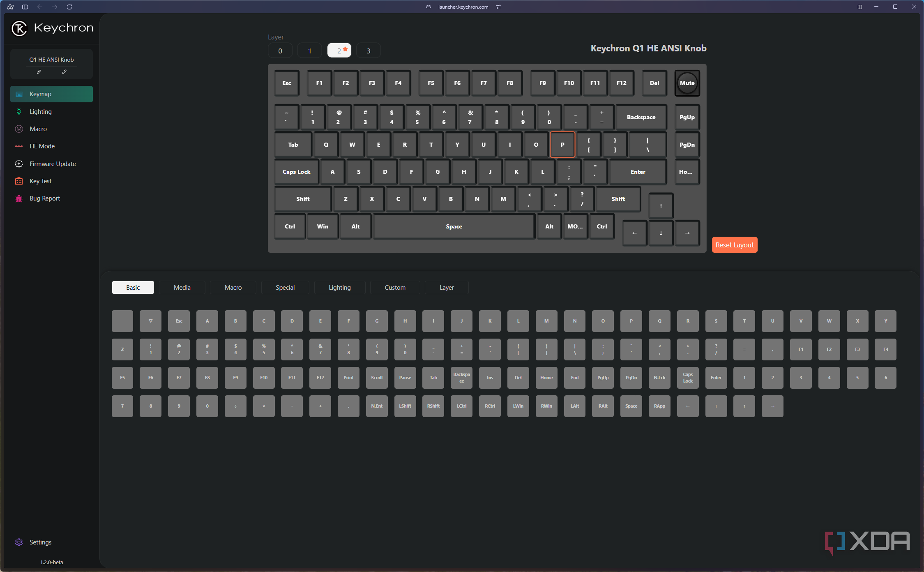Open the Macro keycode tab

click(x=233, y=288)
